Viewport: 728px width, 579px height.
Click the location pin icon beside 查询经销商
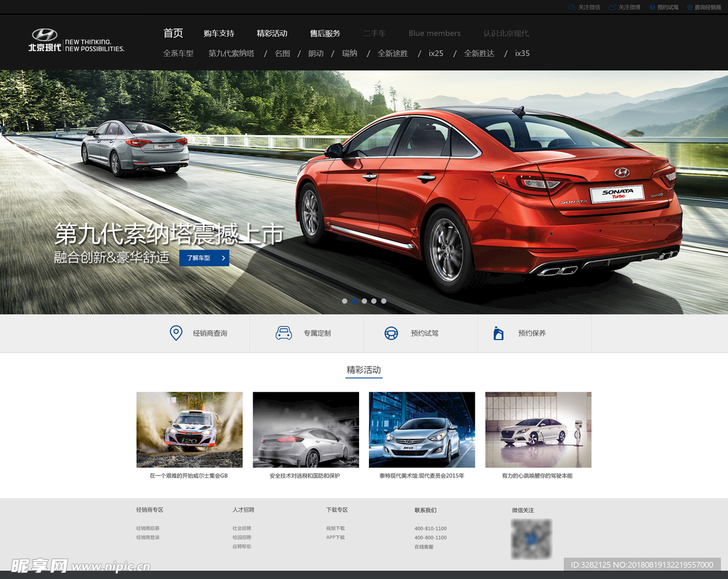pos(690,7)
